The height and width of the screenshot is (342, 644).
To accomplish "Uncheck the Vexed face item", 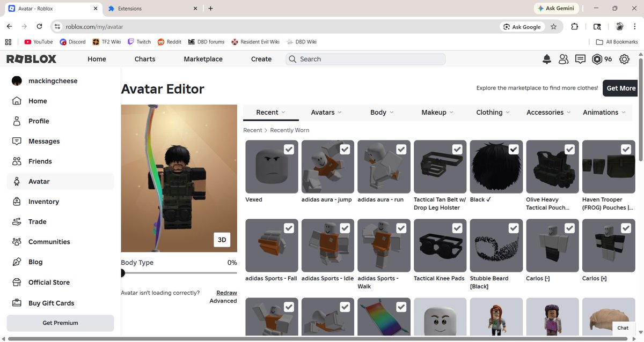I will coord(289,149).
